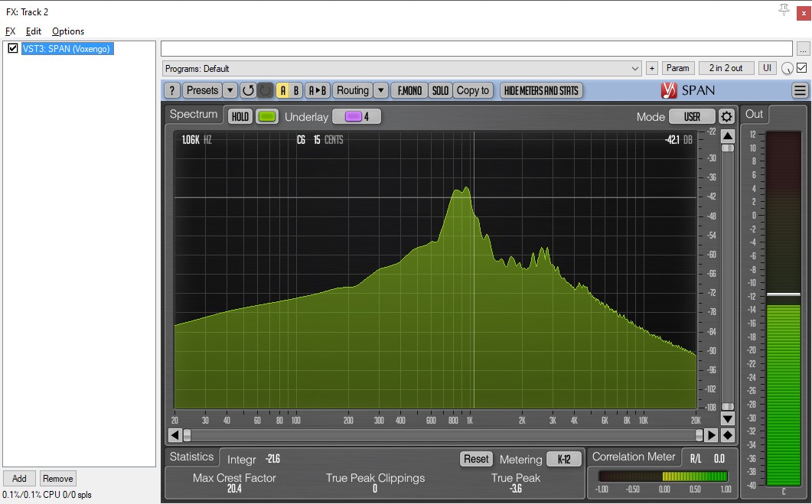Viewport: 812px width, 504px height.
Task: Open the Metering K-12 selector
Action: (x=564, y=459)
